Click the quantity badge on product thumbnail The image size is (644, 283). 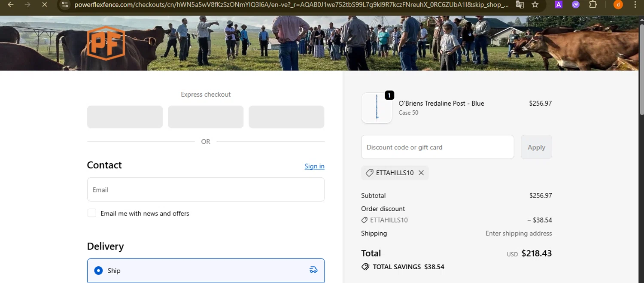click(389, 95)
